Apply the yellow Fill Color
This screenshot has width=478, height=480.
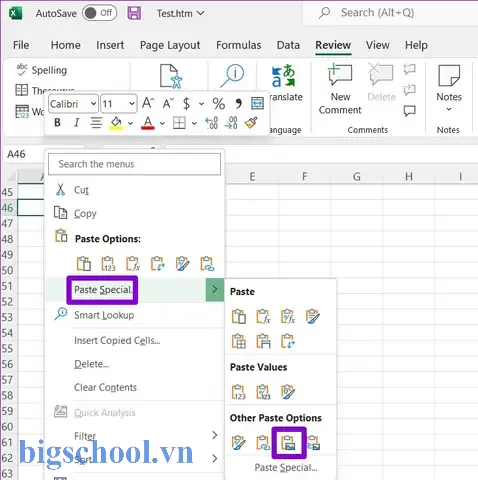pyautogui.click(x=116, y=123)
